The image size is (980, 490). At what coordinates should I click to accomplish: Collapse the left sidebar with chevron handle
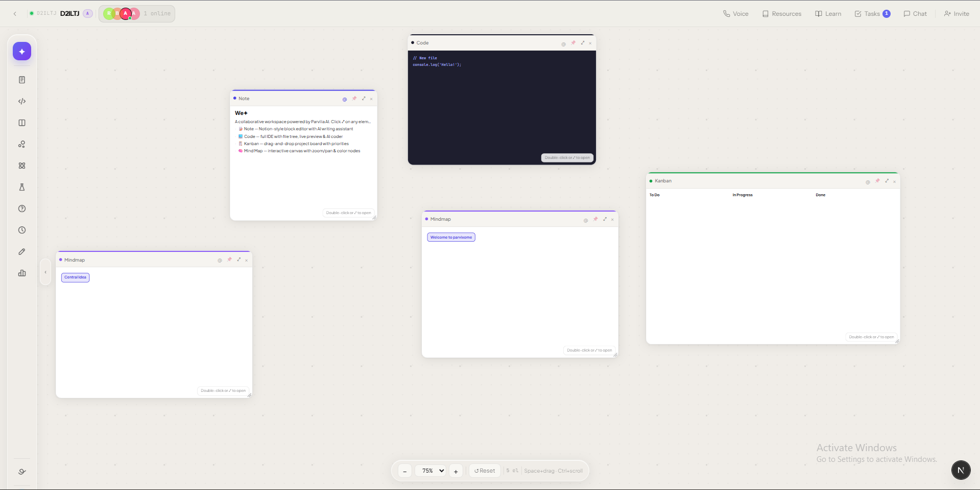point(45,272)
